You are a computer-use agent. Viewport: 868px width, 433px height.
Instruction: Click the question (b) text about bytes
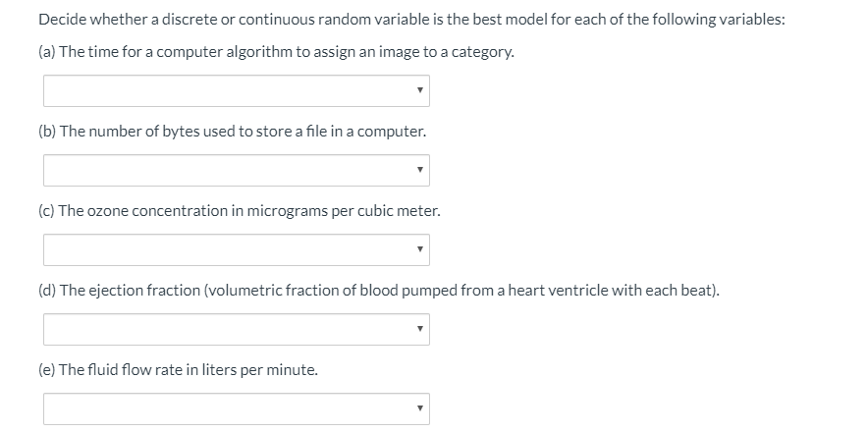pos(233,131)
